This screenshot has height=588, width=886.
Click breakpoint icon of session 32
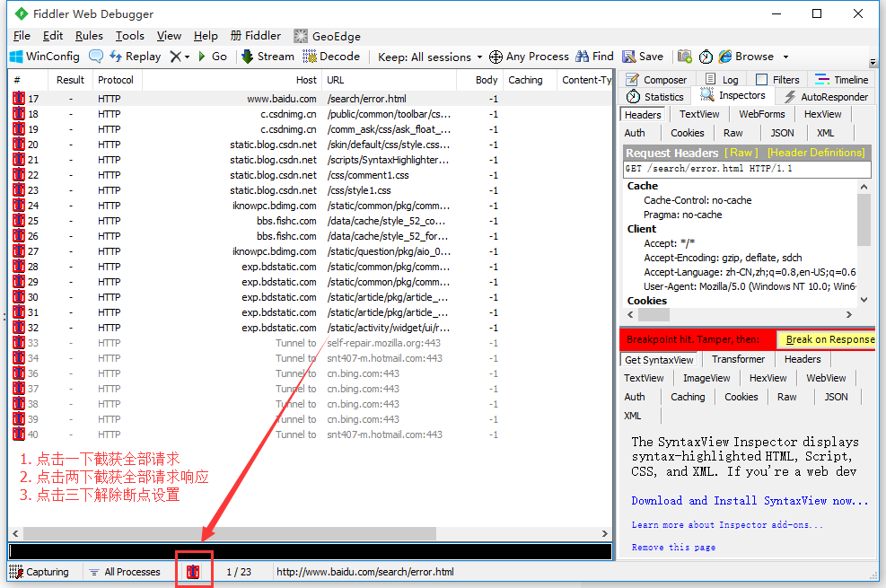[x=19, y=327]
